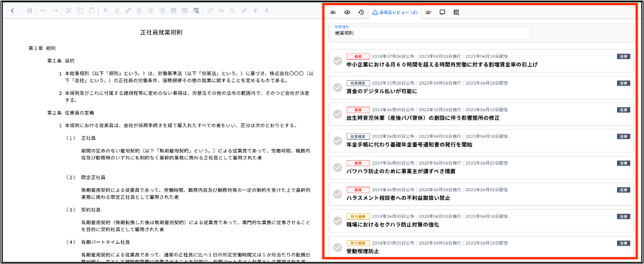Click the remove clause icon
The width and height of the screenshot is (644, 264).
click(233, 11)
